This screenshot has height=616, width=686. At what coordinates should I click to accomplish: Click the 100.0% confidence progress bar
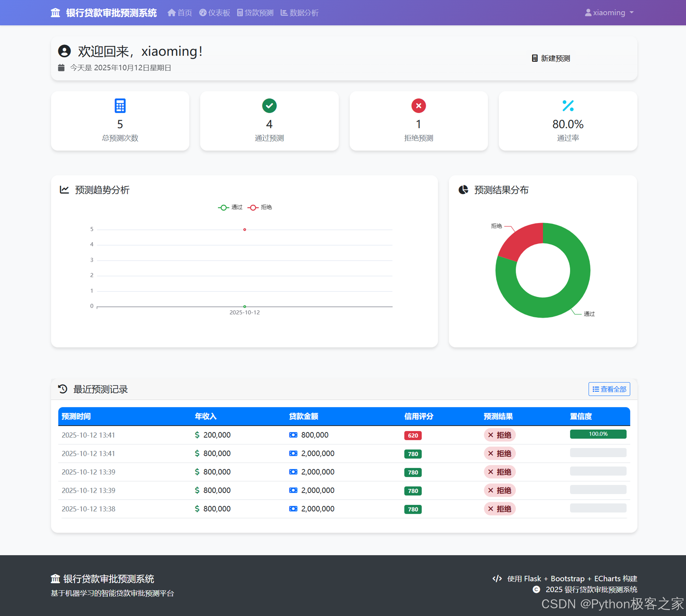click(x=598, y=434)
